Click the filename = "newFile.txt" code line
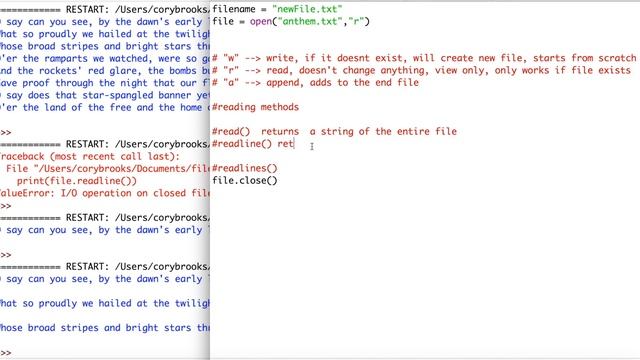The width and height of the screenshot is (640, 360). pos(277,9)
